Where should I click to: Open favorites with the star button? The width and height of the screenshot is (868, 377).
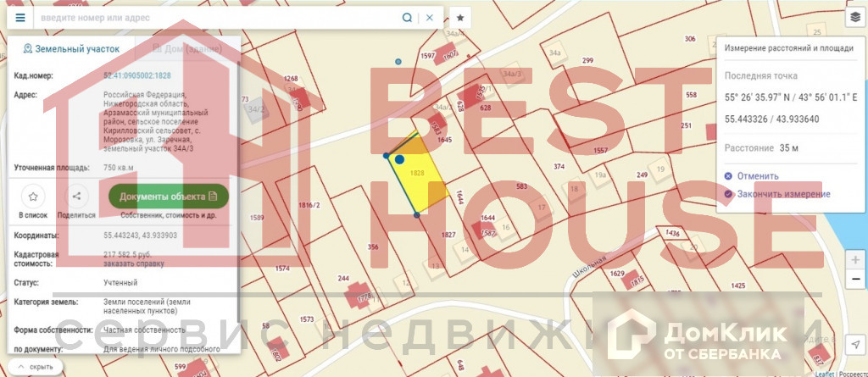point(460,18)
